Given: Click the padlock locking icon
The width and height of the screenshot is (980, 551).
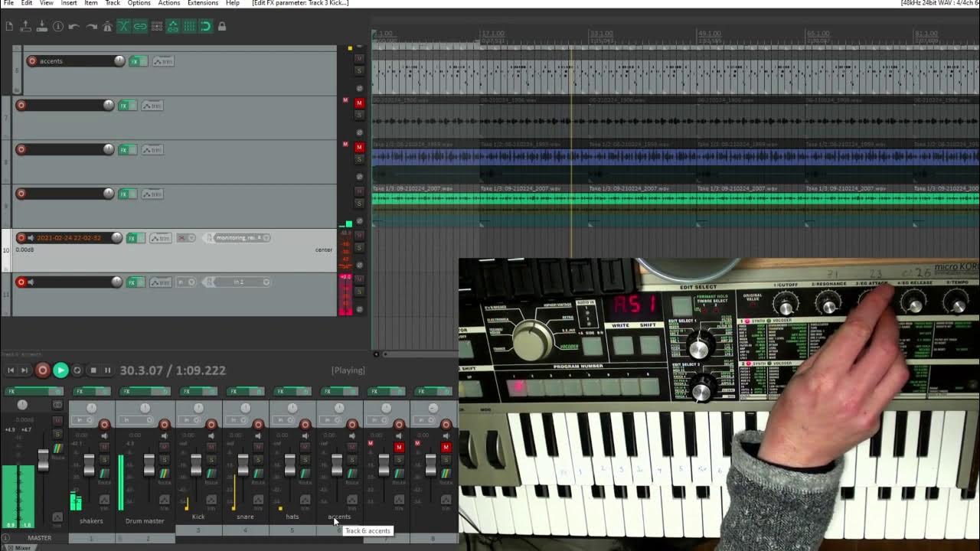Looking at the screenshot, I should [222, 26].
